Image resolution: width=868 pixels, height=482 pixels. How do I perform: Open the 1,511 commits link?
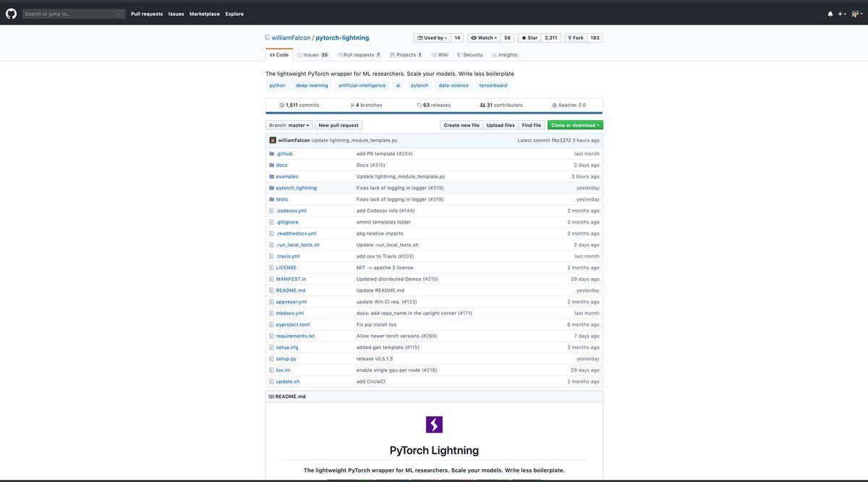[x=299, y=105]
